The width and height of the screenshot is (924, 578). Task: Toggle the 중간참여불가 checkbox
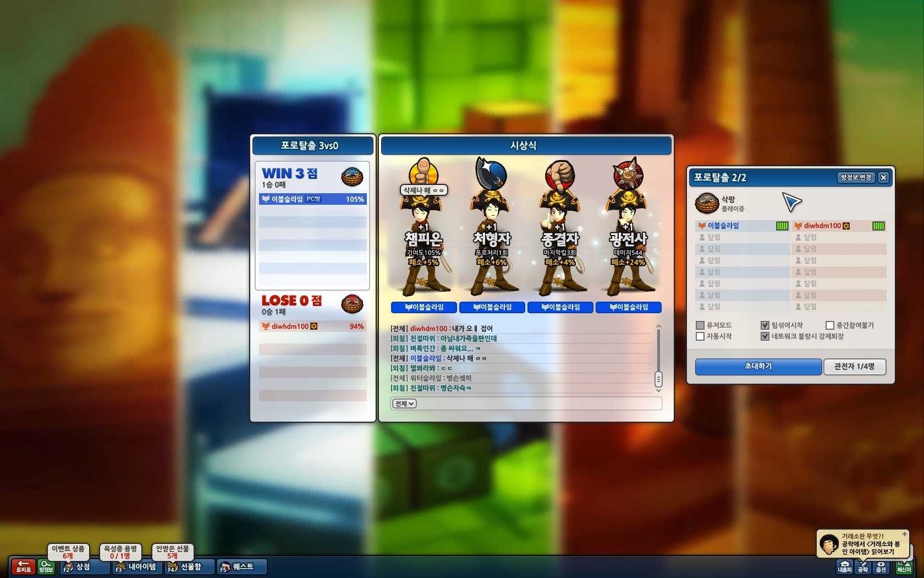pyautogui.click(x=830, y=325)
